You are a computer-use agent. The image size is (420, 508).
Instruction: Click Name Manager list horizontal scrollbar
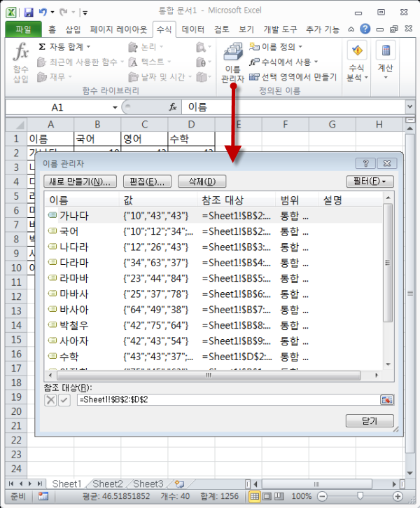209,375
